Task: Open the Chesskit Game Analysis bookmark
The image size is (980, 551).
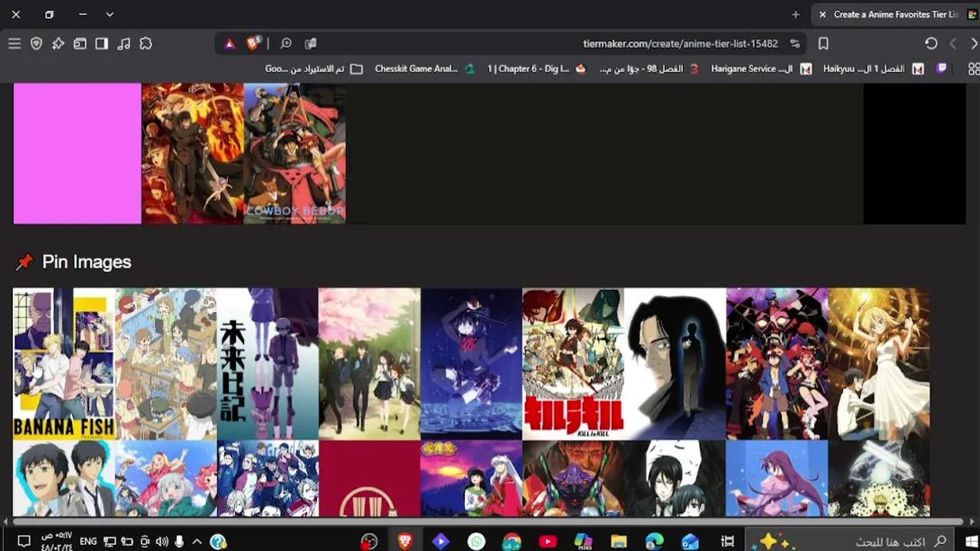Action: pos(423,69)
